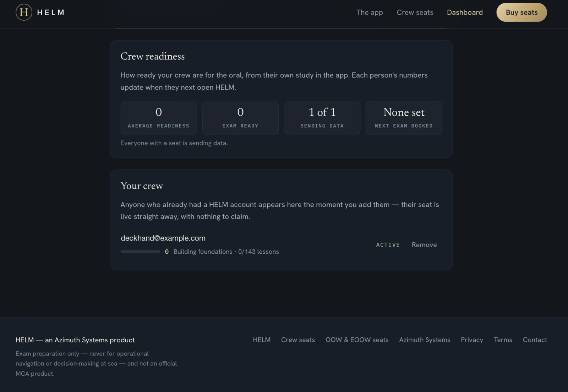The image size is (568, 392).
Task: Click the 'Exam preparation only' footer disclaimer
Action: tap(96, 364)
